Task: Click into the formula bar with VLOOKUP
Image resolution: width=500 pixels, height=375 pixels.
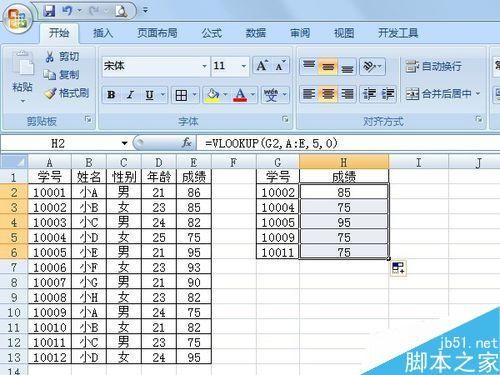Action: (349, 144)
